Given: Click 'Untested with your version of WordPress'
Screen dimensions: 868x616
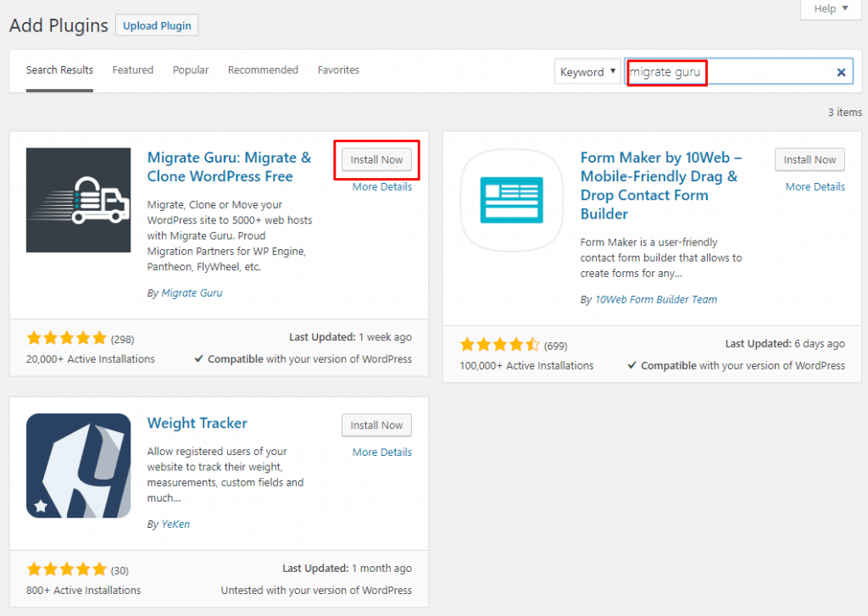Looking at the screenshot, I should (316, 591).
